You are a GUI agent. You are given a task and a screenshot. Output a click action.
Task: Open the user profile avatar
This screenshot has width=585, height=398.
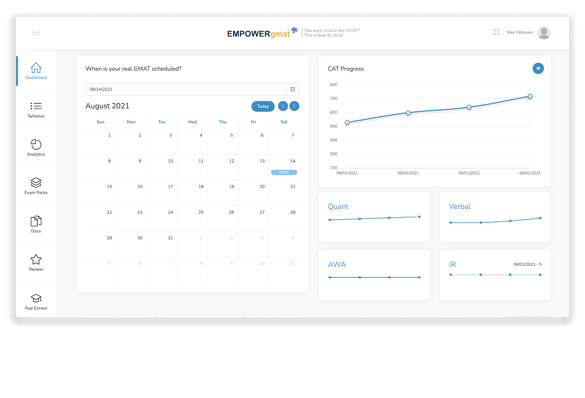coord(544,33)
